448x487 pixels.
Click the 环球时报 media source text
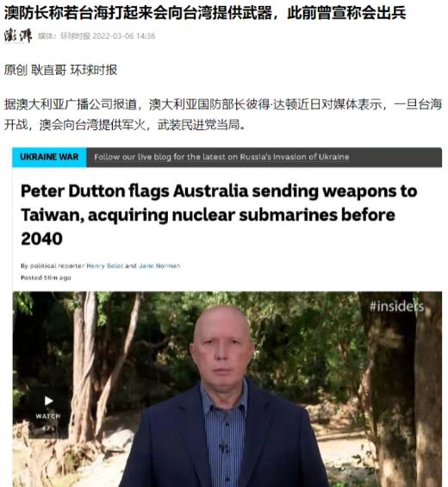pos(75,36)
